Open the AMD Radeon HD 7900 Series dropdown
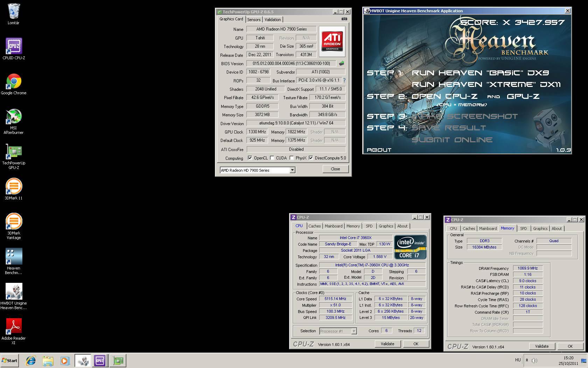The height and width of the screenshot is (368, 588). point(258,170)
